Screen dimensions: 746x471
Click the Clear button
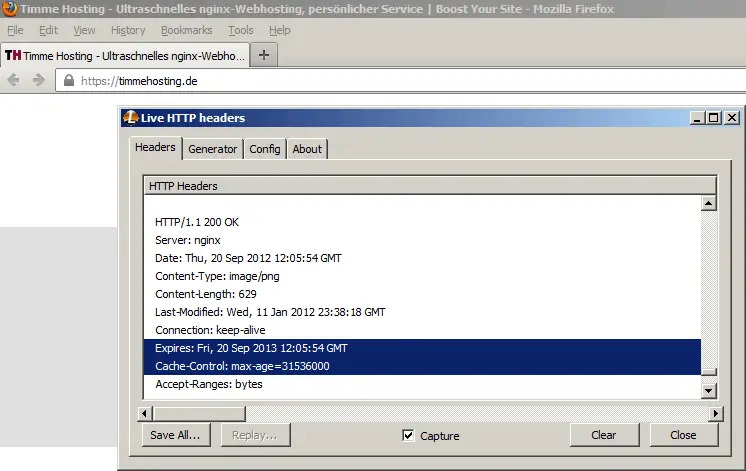click(x=604, y=435)
